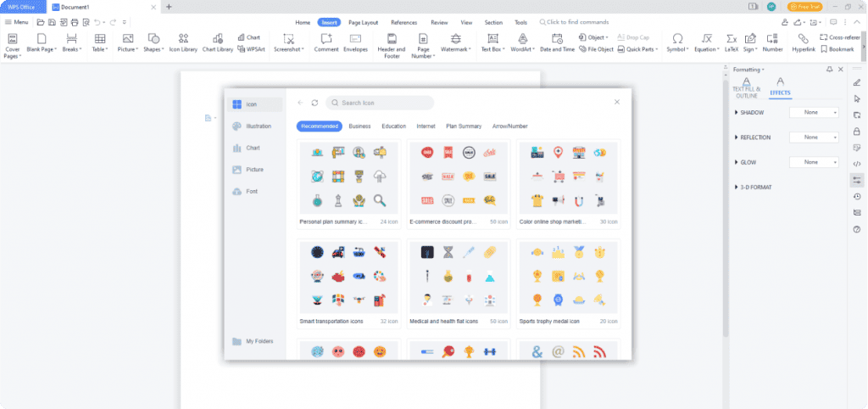
Task: Select the Business icon category
Action: 359,126
